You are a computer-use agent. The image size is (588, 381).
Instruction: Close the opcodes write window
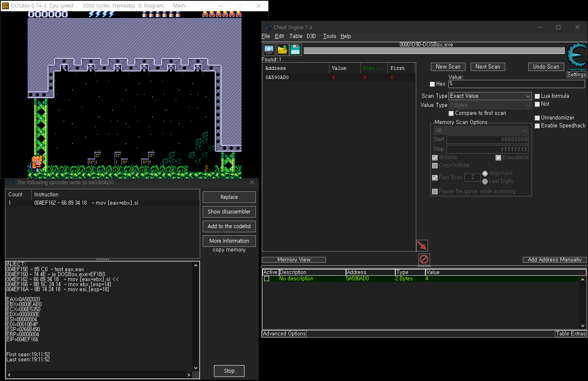[252, 182]
